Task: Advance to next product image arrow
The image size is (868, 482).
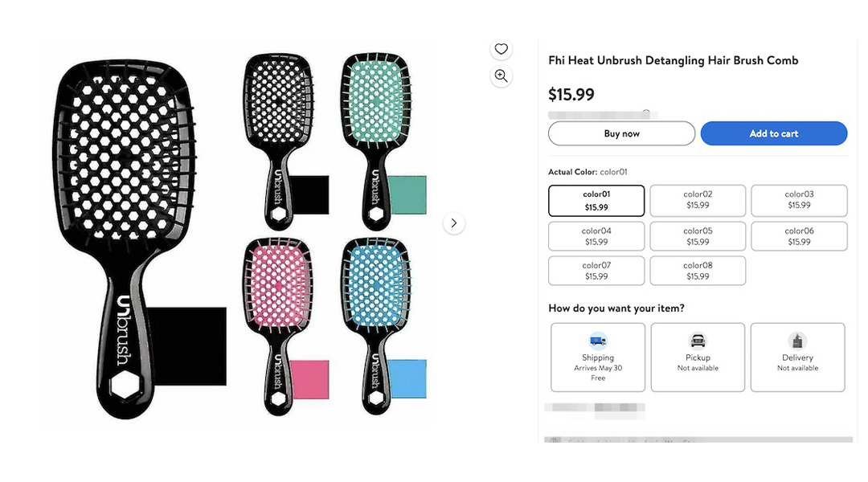Action: coord(454,223)
